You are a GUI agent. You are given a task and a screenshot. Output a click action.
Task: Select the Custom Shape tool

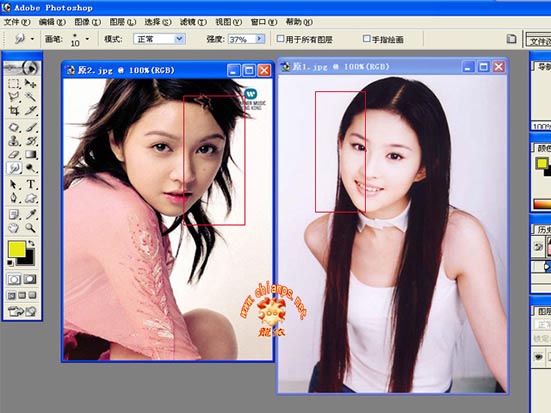[31, 198]
